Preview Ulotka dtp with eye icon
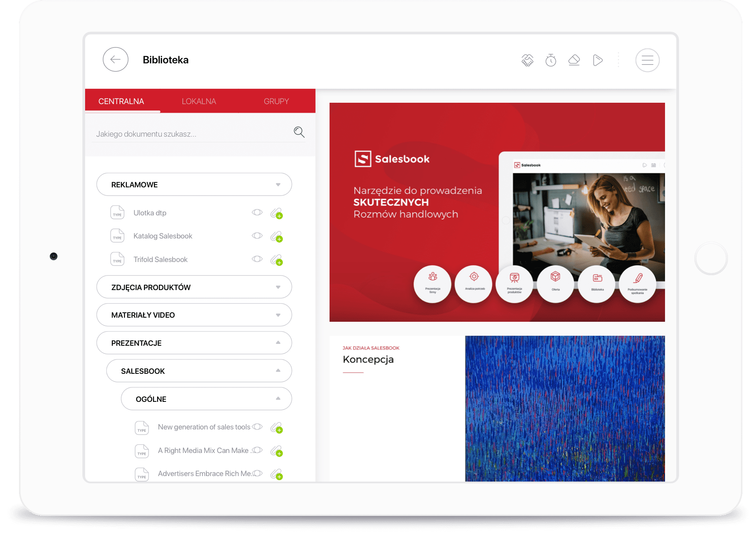 pyautogui.click(x=257, y=212)
